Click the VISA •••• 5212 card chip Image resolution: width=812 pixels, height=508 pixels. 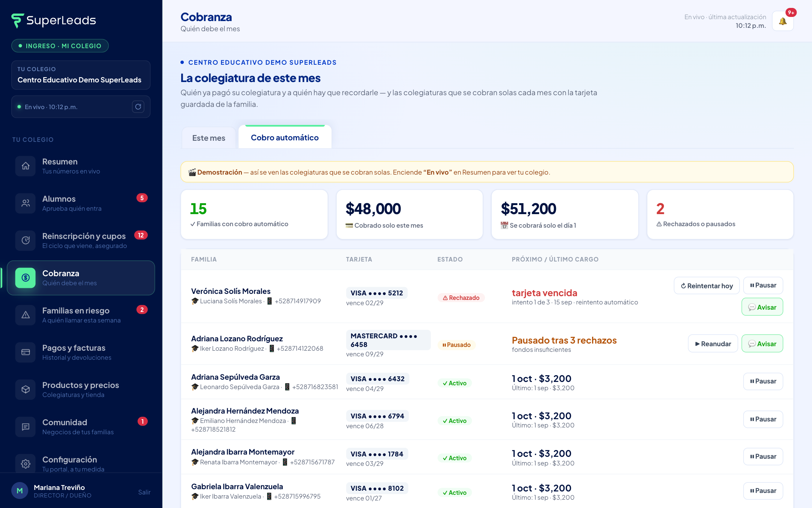pos(377,293)
